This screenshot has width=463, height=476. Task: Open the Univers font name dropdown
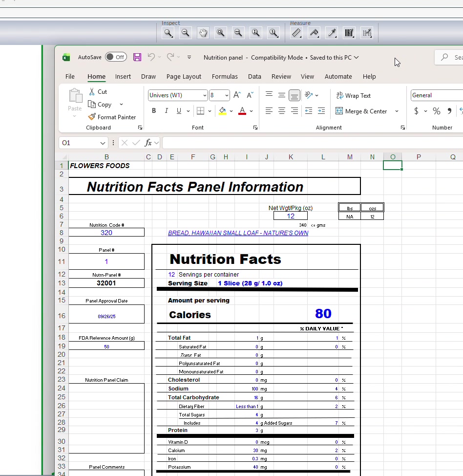pyautogui.click(x=205, y=95)
